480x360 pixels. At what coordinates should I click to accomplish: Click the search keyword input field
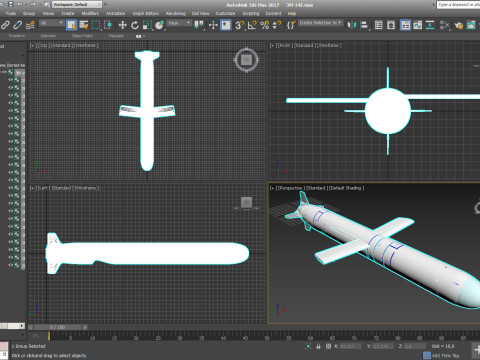tap(458, 5)
